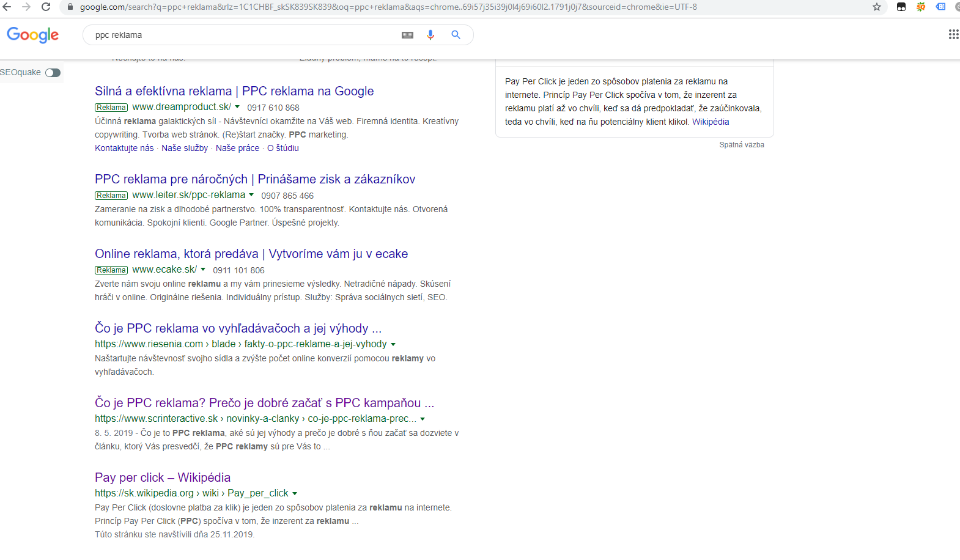Click 'Reklama' badge of dreamproduct ad
The width and height of the screenshot is (960, 560).
111,108
